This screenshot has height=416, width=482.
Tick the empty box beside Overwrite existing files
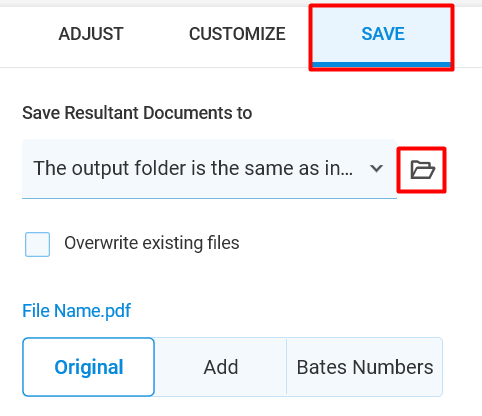pos(37,244)
